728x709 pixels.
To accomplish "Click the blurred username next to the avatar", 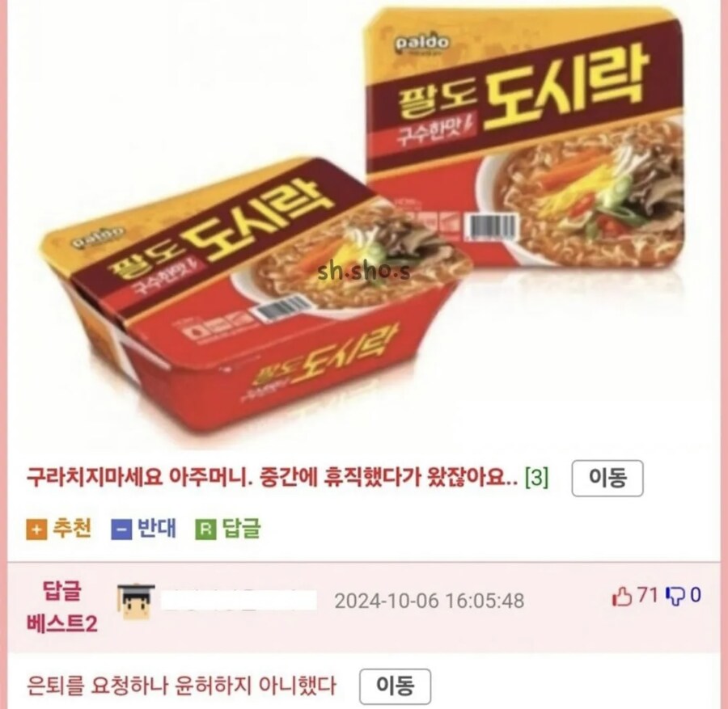I will click(239, 600).
